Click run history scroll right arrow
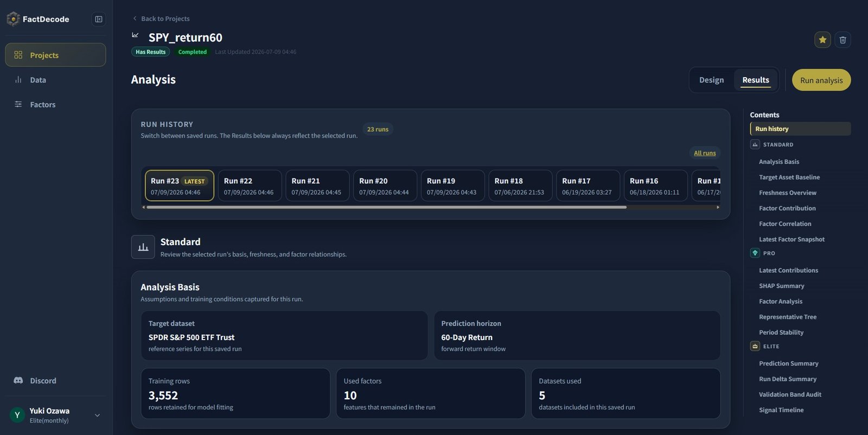The height and width of the screenshot is (435, 868). coord(718,207)
